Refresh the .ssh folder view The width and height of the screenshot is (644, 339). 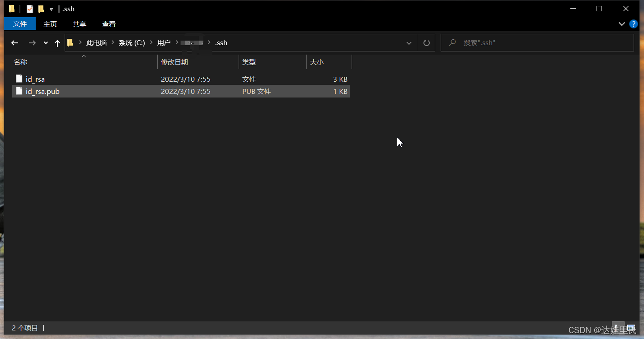426,43
